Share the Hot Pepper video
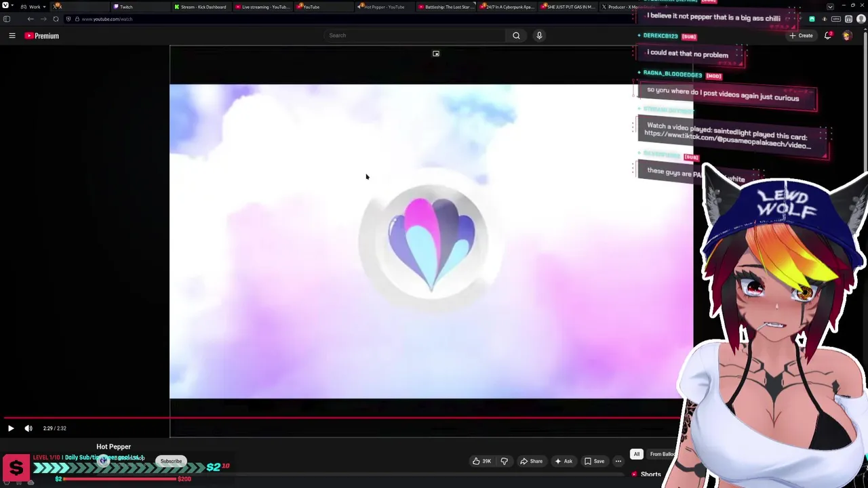Viewport: 868px width, 488px height. 531,462
